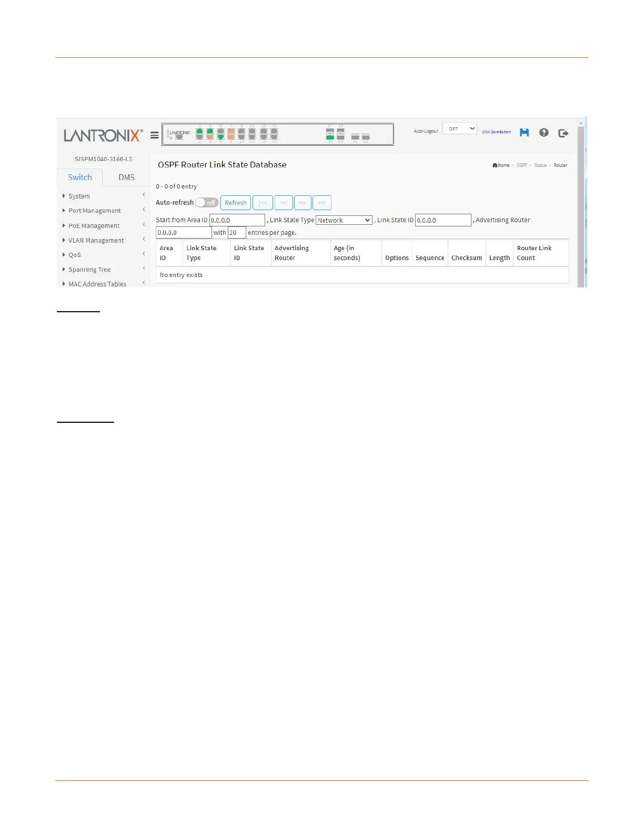Click the Lantronix logo

103,135
